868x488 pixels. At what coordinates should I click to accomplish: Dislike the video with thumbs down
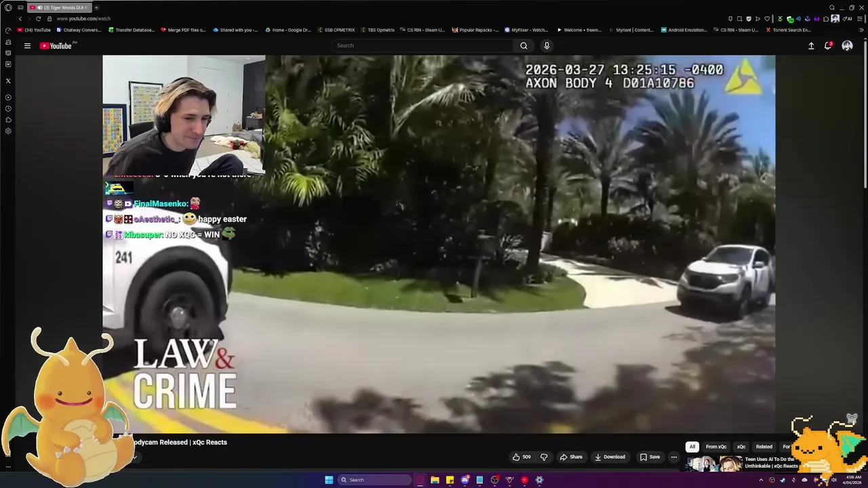click(x=544, y=457)
